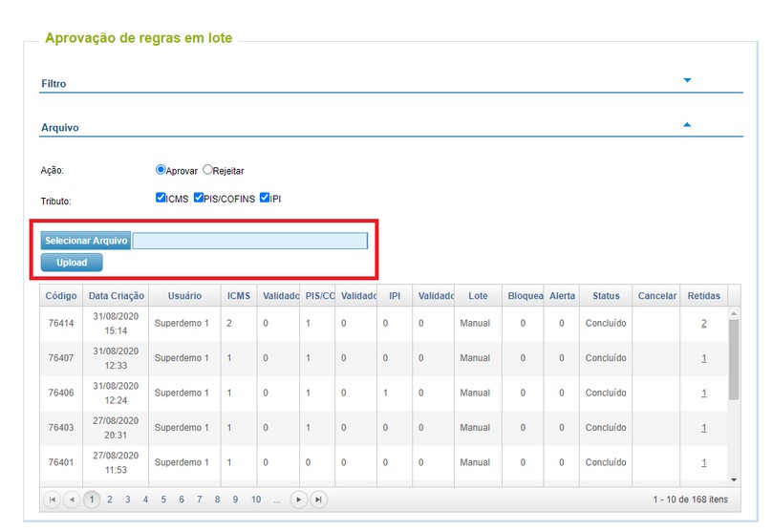Go to page 3

[128, 500]
